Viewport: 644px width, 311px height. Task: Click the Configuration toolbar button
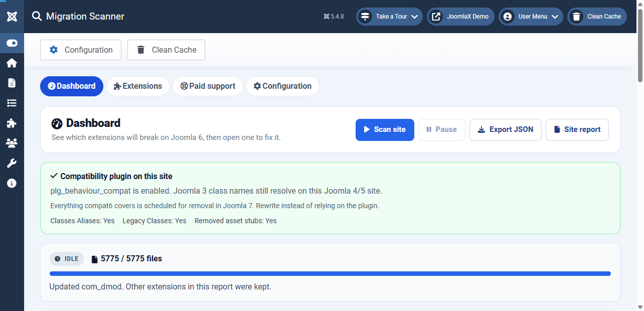pyautogui.click(x=81, y=50)
